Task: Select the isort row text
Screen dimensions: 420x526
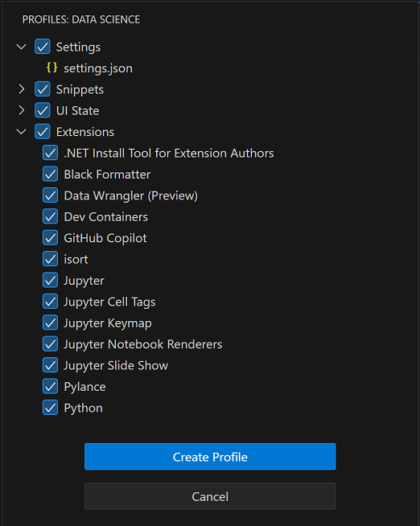Action: [76, 259]
